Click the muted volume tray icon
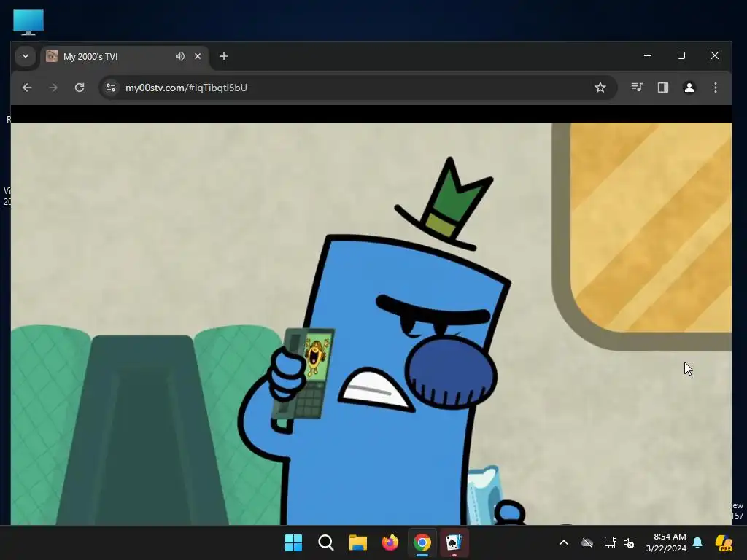747x560 pixels. (630, 542)
